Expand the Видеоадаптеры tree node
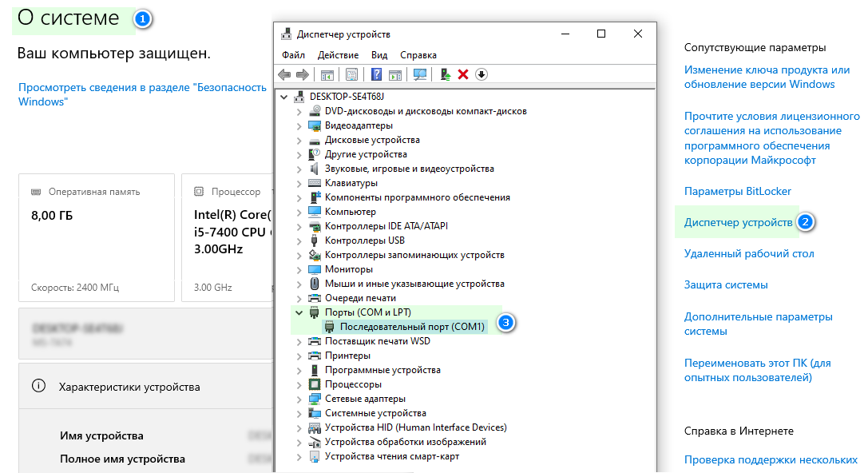 pyautogui.click(x=299, y=125)
